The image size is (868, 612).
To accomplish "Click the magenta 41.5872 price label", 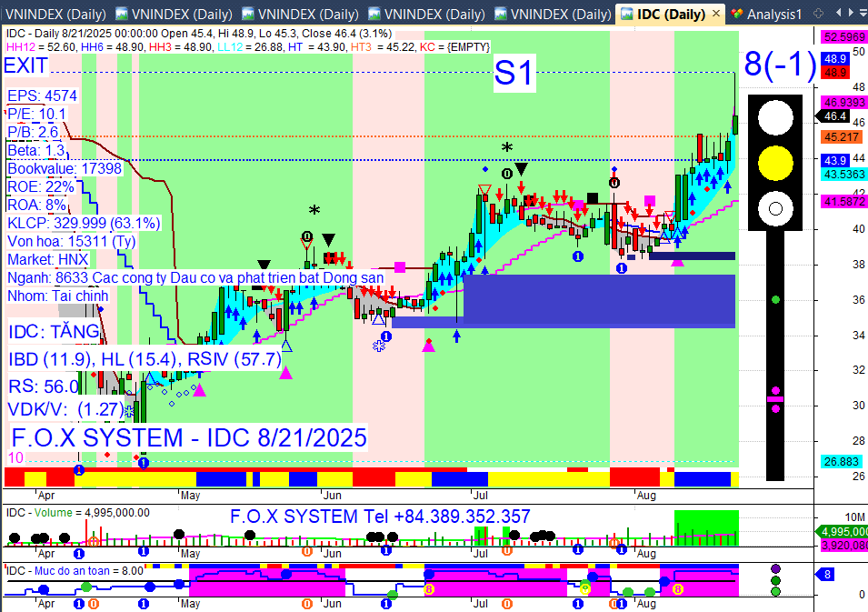I will [x=844, y=202].
